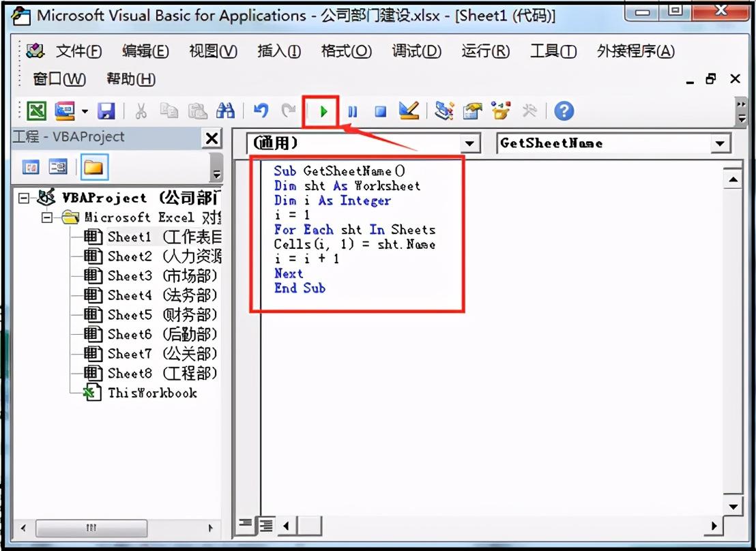756x551 pixels.
Task: Open the 调试(D) menu
Action: click(x=417, y=50)
